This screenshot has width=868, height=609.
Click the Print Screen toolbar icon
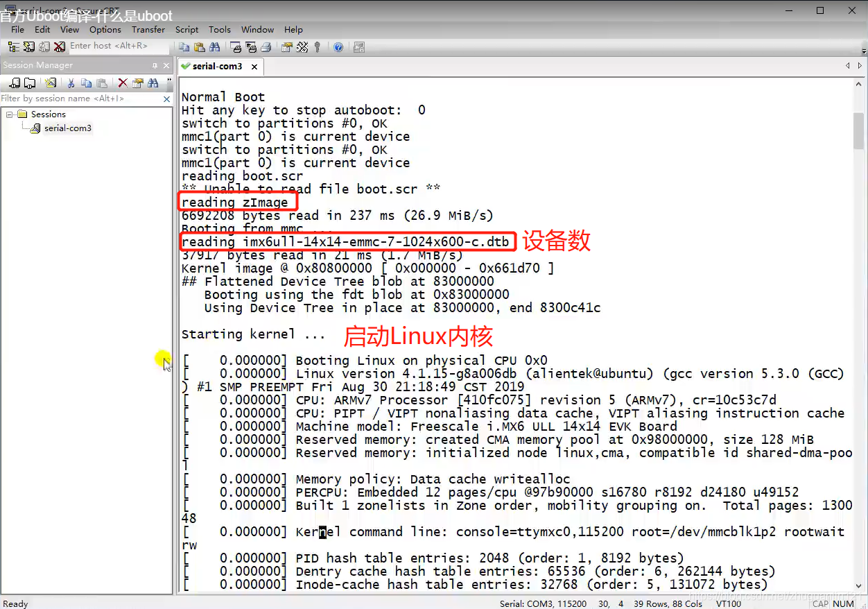coord(236,47)
